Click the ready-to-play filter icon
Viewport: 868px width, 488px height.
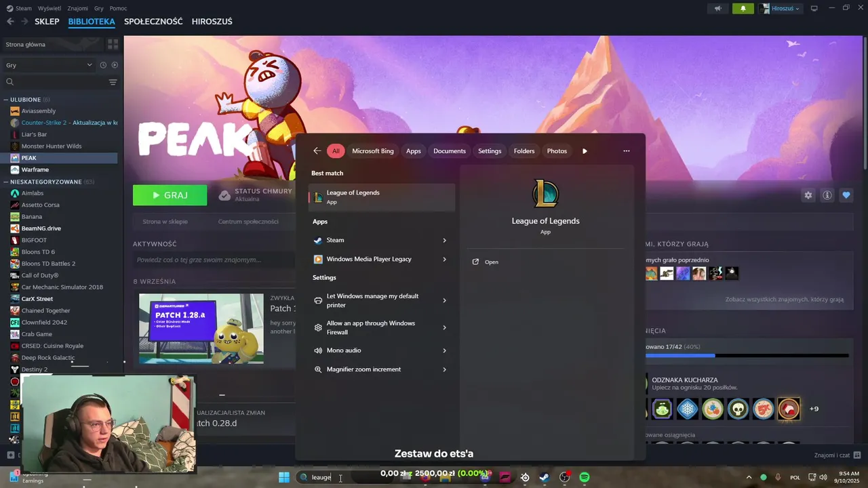115,65
